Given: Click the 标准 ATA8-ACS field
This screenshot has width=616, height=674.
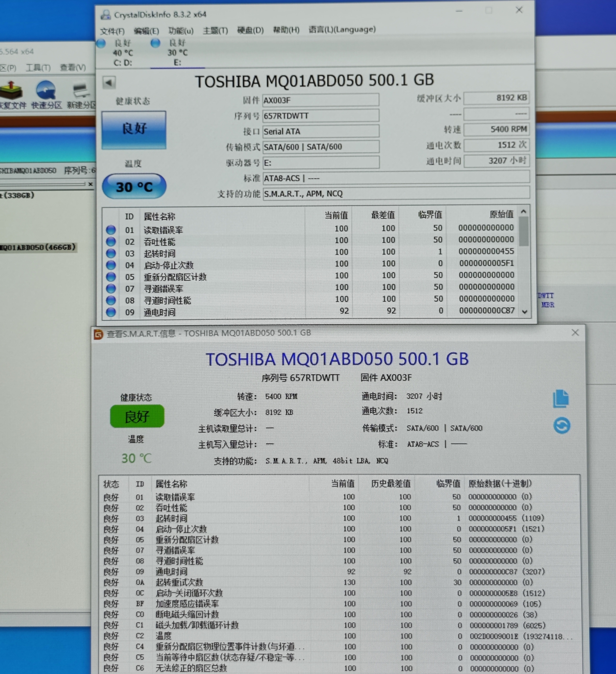Looking at the screenshot, I should pyautogui.click(x=396, y=178).
